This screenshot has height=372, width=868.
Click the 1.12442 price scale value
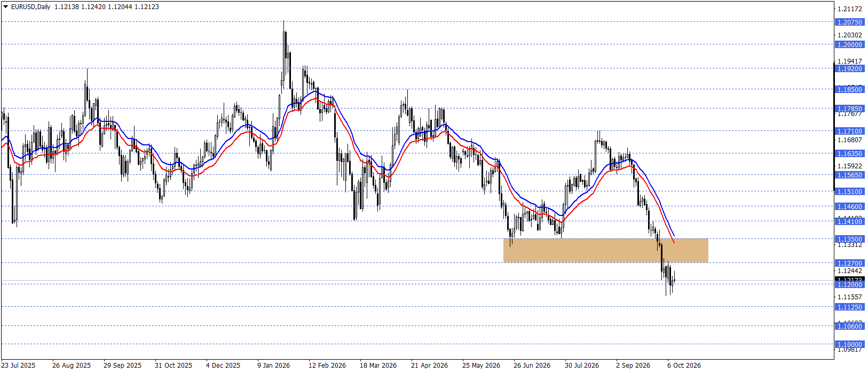coord(850,271)
